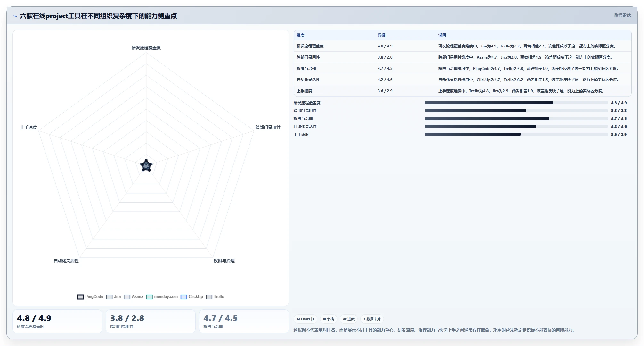
Task: Click the radar axis label 研发流程覆盖度
Action: point(146,48)
